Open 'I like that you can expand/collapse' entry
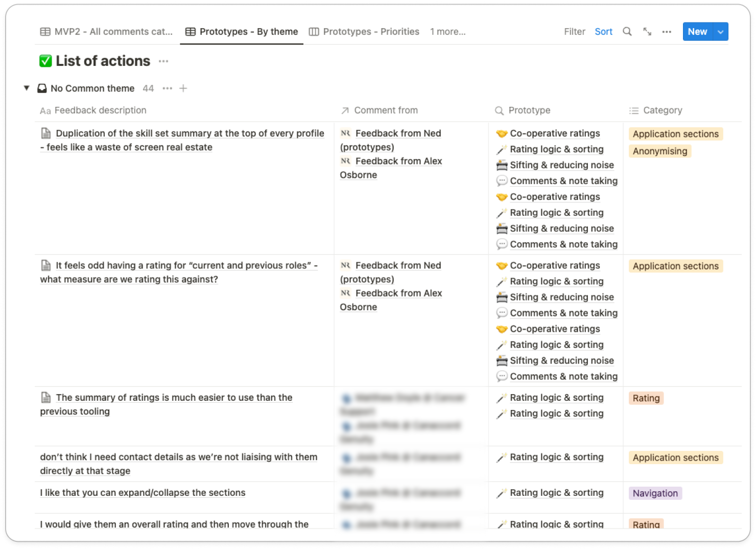 143,493
